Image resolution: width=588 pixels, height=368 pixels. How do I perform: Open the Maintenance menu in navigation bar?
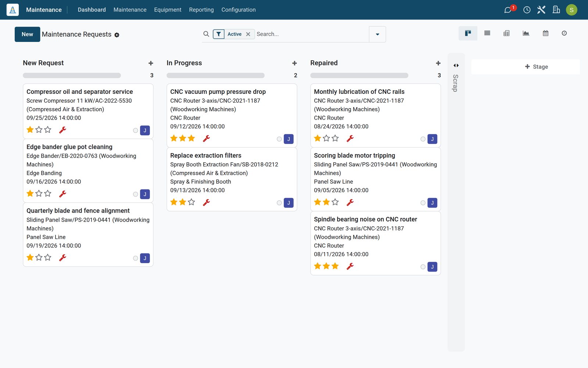pyautogui.click(x=130, y=10)
